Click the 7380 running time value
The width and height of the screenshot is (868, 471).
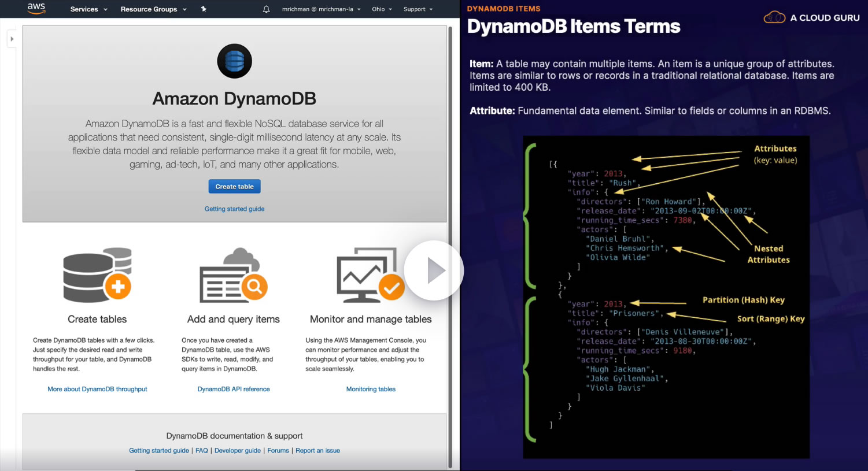(x=682, y=220)
